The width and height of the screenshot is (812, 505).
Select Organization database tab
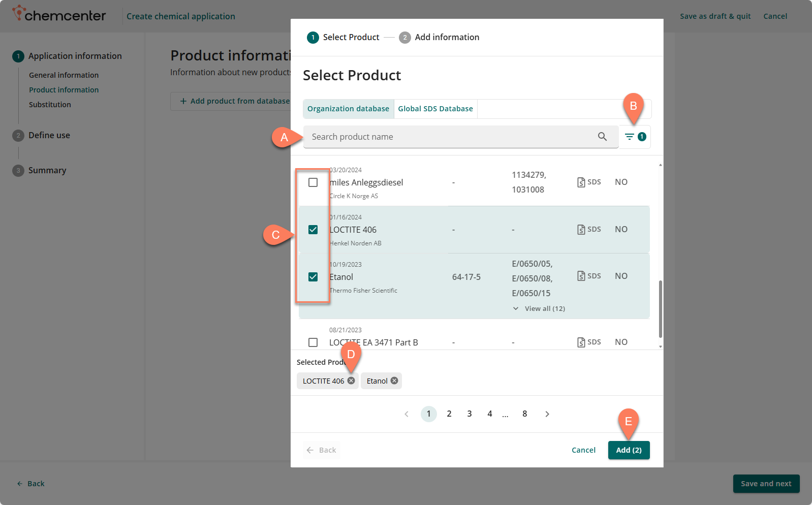(348, 109)
